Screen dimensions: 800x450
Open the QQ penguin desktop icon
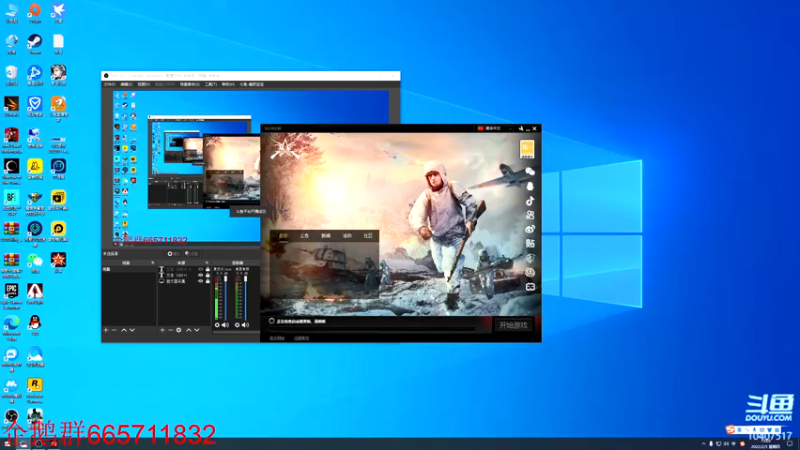(x=35, y=325)
